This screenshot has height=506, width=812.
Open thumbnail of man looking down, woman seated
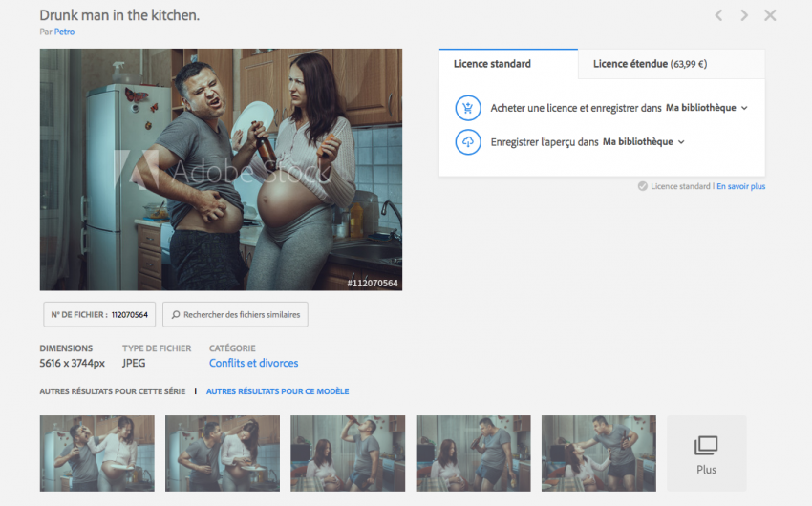coord(473,453)
